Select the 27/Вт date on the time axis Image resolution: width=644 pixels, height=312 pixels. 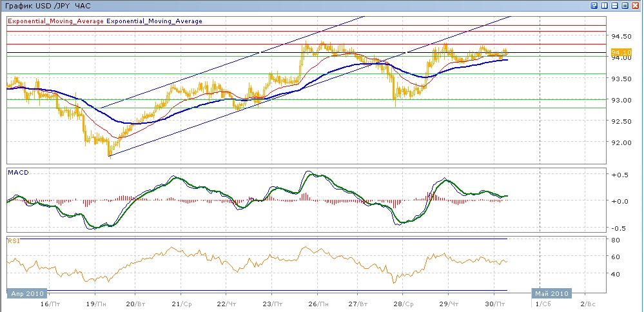click(x=358, y=304)
